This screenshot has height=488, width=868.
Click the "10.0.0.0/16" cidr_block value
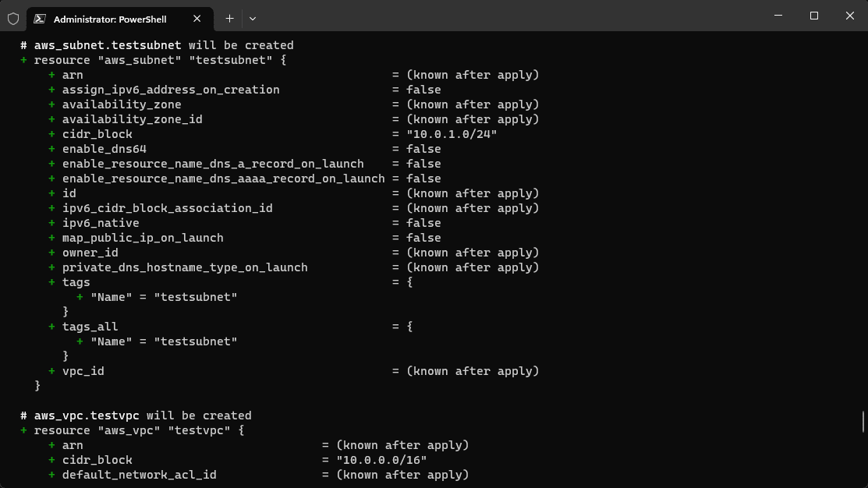(381, 460)
